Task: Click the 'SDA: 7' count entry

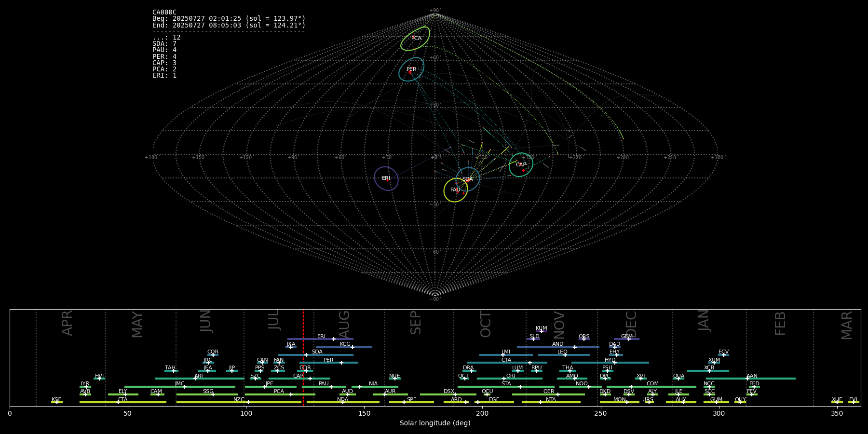Action: (x=164, y=44)
